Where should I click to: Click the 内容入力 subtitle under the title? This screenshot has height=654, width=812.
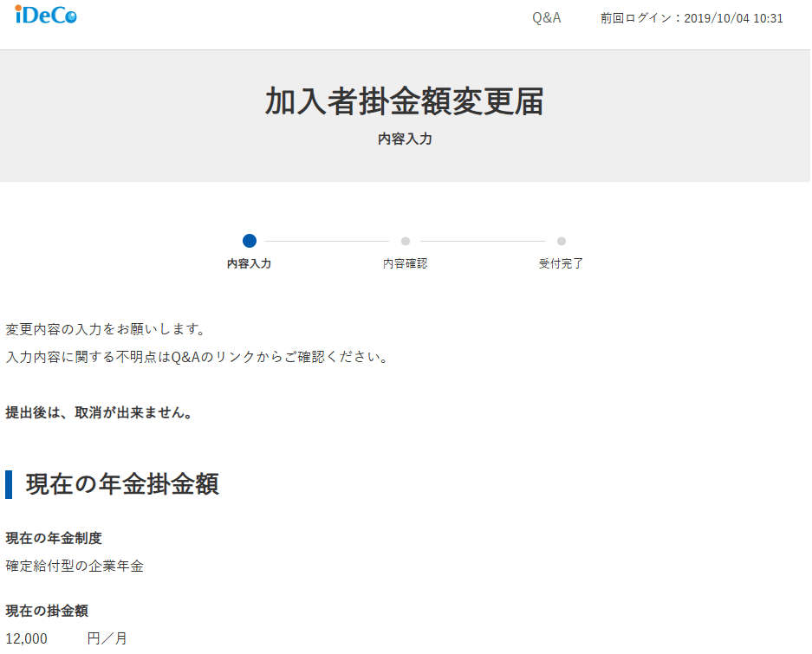click(405, 139)
